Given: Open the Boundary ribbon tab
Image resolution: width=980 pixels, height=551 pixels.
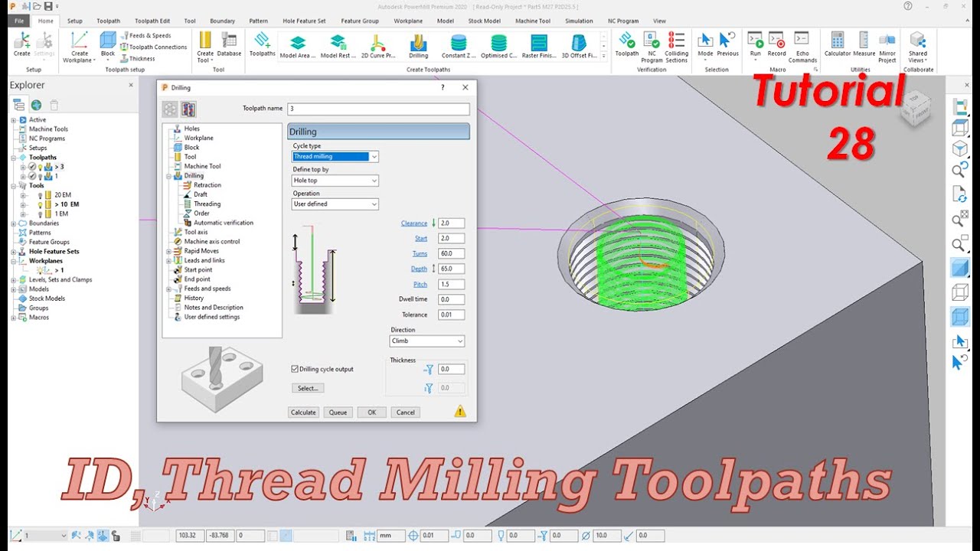Looking at the screenshot, I should (222, 21).
